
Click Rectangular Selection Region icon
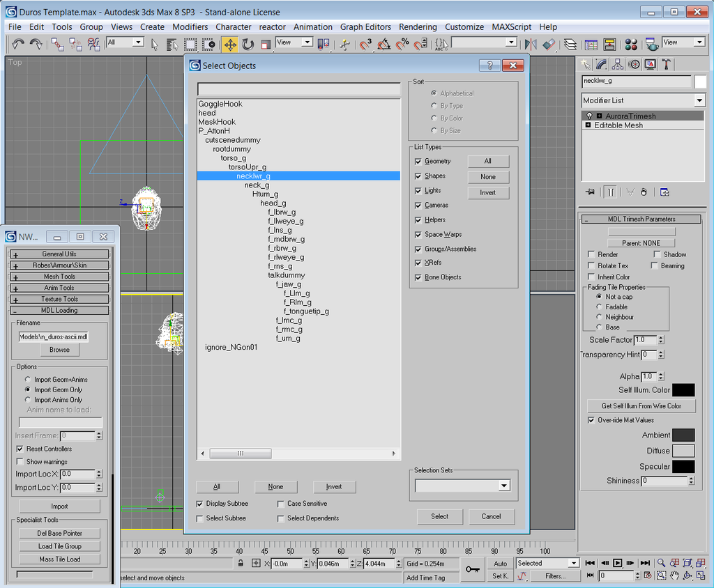(190, 44)
